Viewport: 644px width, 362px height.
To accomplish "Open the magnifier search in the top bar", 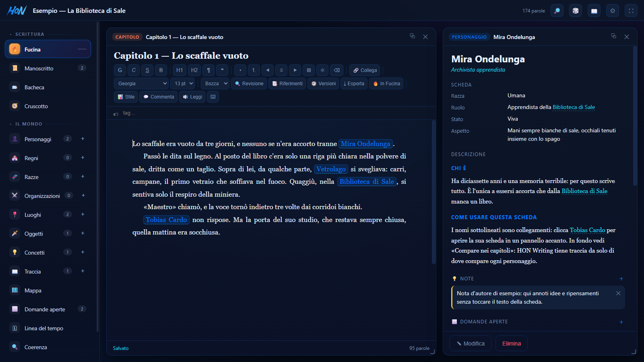I will (x=557, y=11).
